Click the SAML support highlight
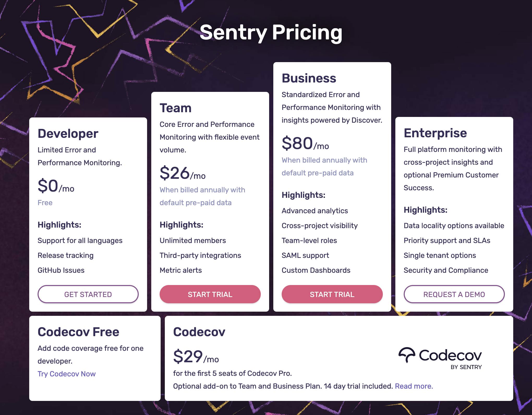Viewport: 532px width, 415px height. tap(305, 255)
